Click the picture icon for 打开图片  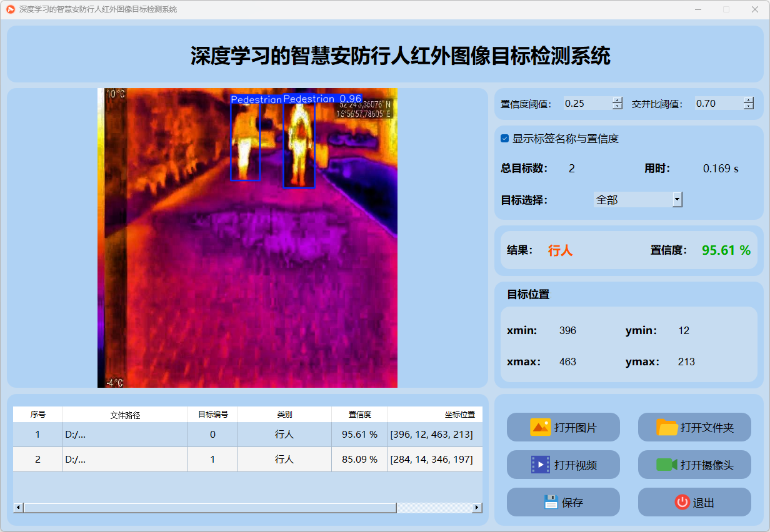click(541, 427)
